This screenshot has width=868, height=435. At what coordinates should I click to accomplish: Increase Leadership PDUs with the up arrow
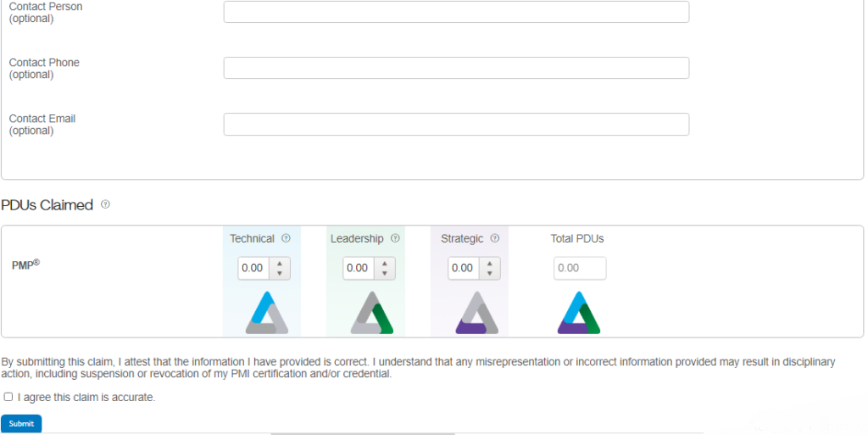[385, 263]
